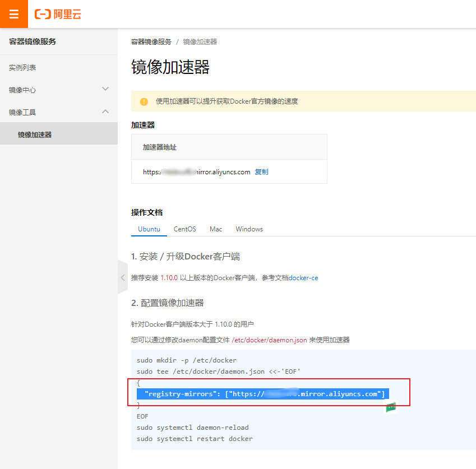This screenshot has height=469, width=476.
Task: Click 镜像加速器 breadcrumb item
Action: coord(200,42)
